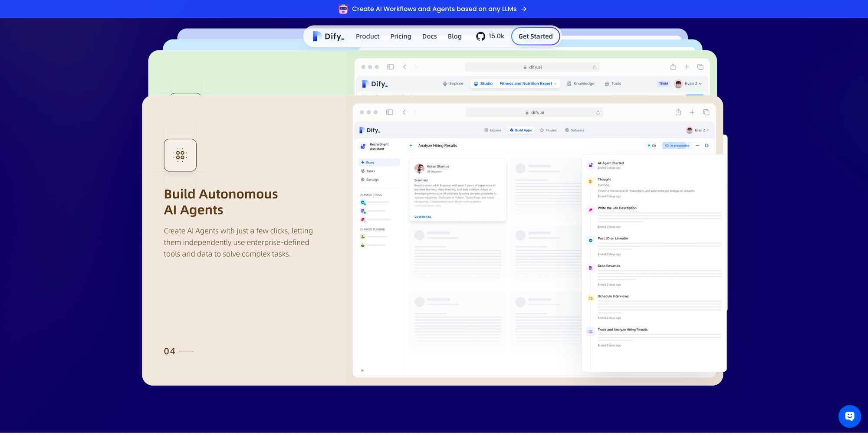Open Knowledge tab in back app
This screenshot has height=435, width=868.
(581, 84)
